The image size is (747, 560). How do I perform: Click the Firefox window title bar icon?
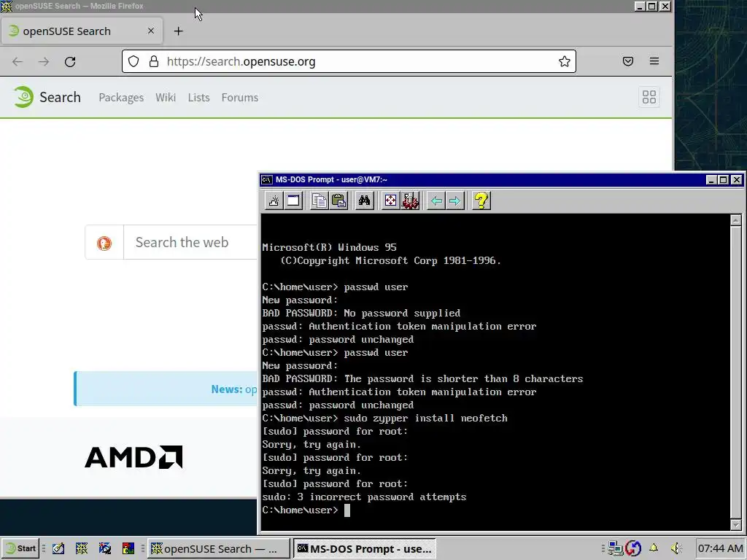[7, 6]
